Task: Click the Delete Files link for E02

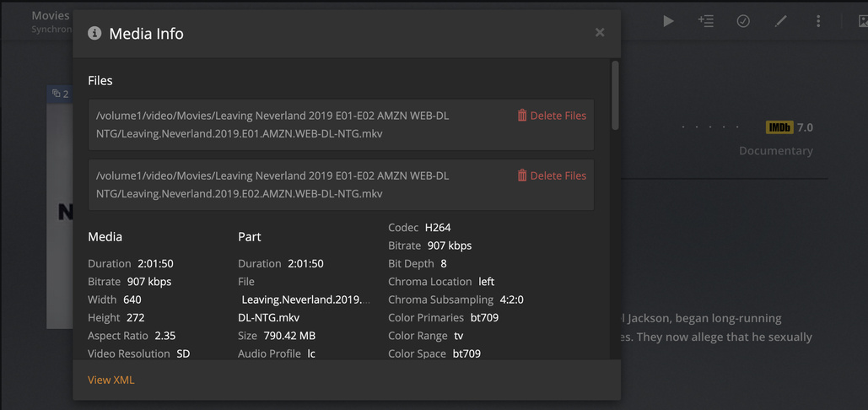Action: 558,175
